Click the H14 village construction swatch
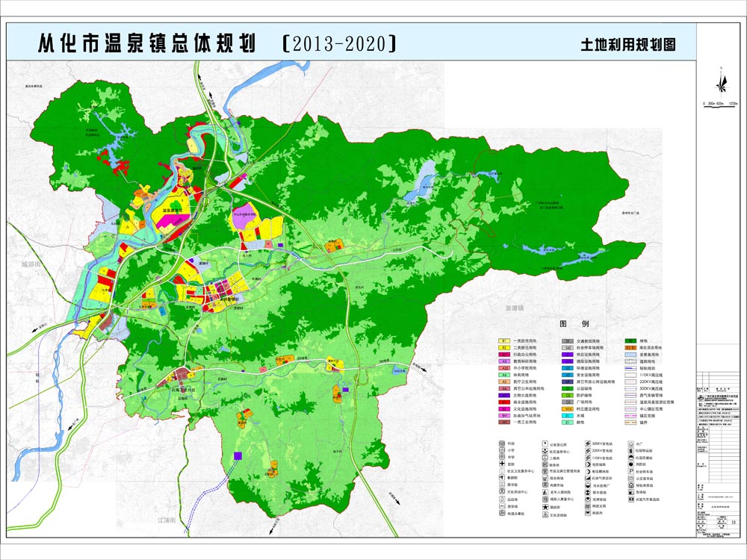 [x=568, y=409]
